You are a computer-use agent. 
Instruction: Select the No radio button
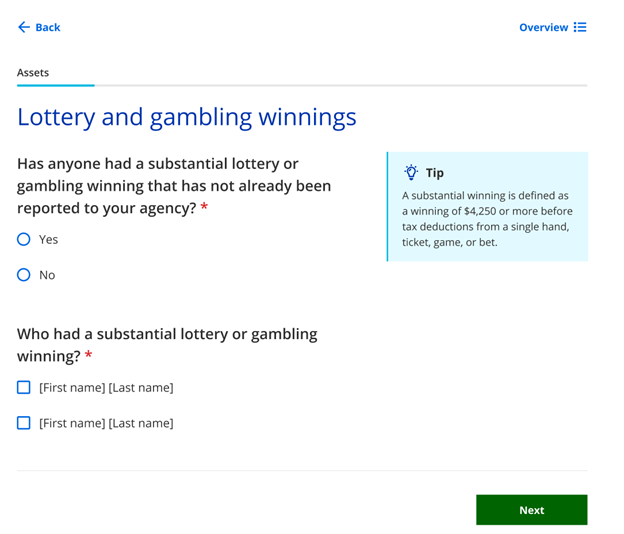(x=24, y=275)
